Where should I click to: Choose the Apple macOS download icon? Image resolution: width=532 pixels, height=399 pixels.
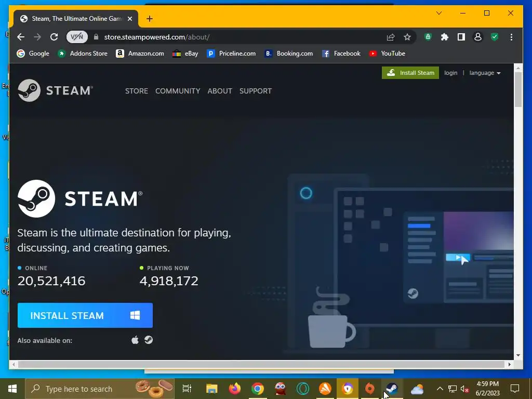pyautogui.click(x=135, y=340)
